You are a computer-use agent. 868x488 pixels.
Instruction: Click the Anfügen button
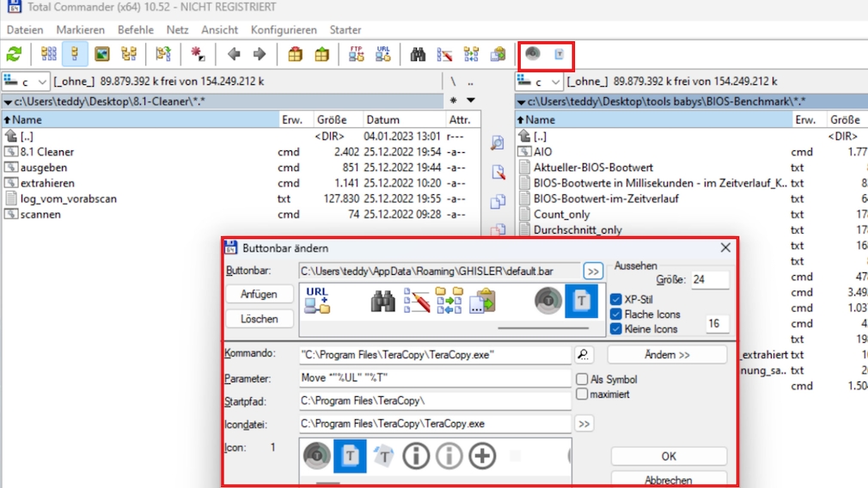coord(259,295)
